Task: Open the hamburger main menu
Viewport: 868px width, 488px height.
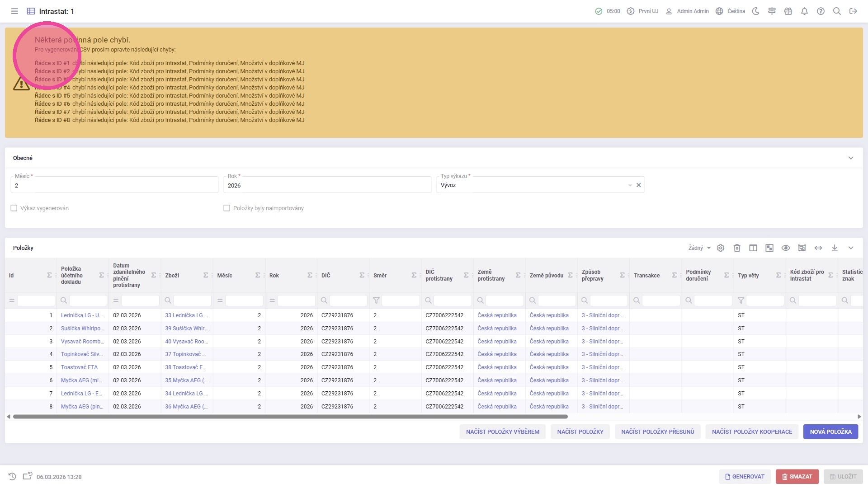Action: point(14,11)
